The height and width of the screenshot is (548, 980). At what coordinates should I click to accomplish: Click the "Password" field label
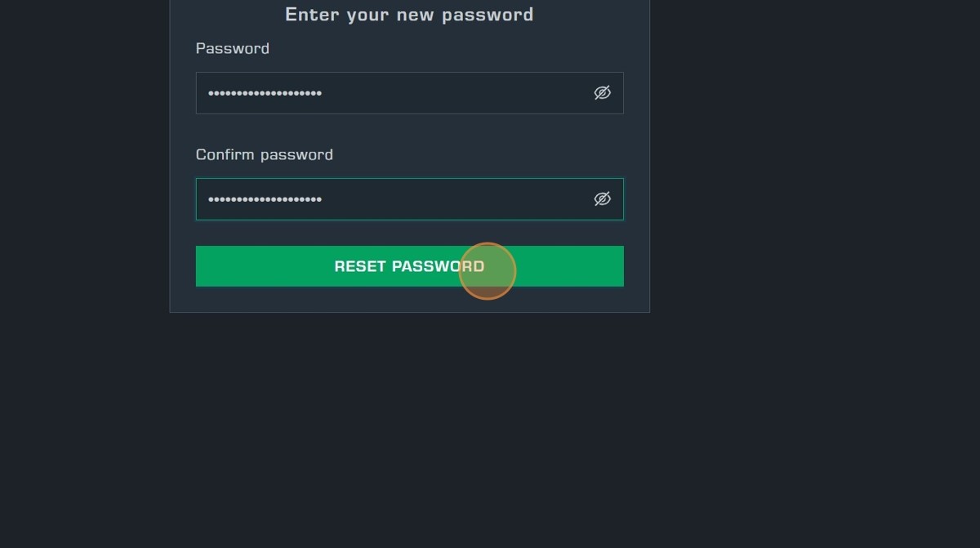pos(233,49)
